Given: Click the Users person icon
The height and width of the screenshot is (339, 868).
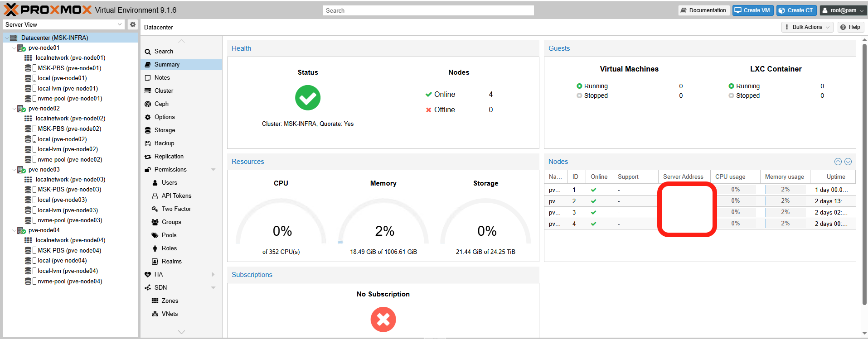Looking at the screenshot, I should pyautogui.click(x=155, y=183).
